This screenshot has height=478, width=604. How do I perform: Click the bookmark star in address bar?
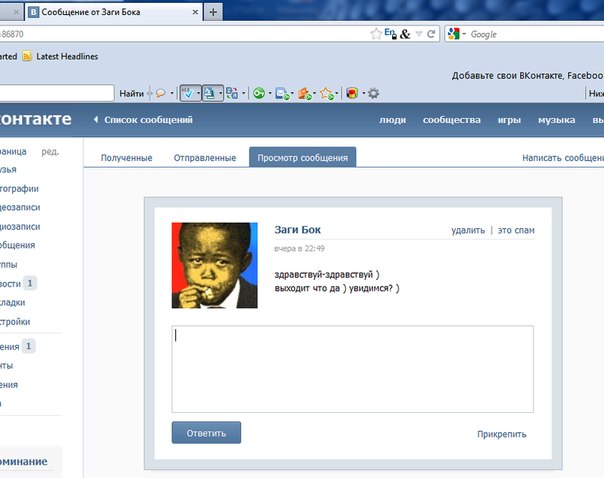coord(376,33)
